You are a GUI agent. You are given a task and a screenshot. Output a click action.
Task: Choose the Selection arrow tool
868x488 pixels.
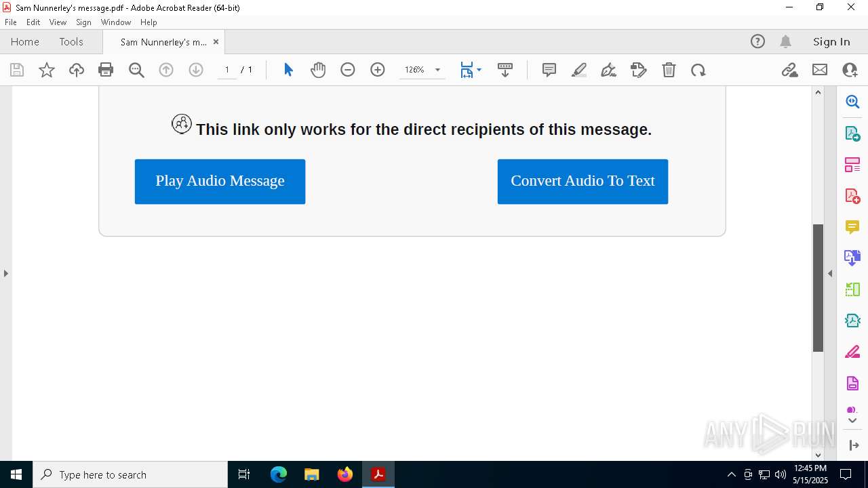click(288, 70)
